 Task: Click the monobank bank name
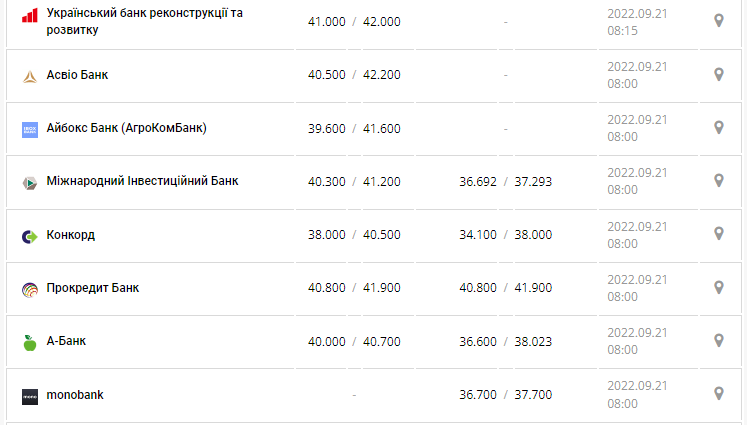[75, 394]
